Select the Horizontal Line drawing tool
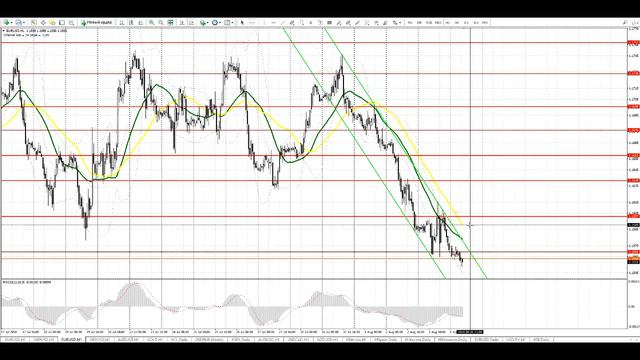 coord(273,22)
